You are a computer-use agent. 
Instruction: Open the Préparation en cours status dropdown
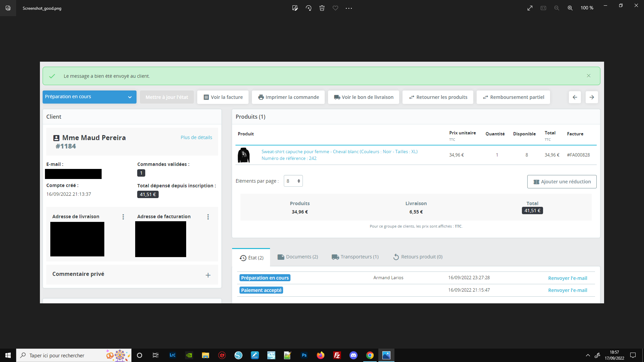point(90,97)
